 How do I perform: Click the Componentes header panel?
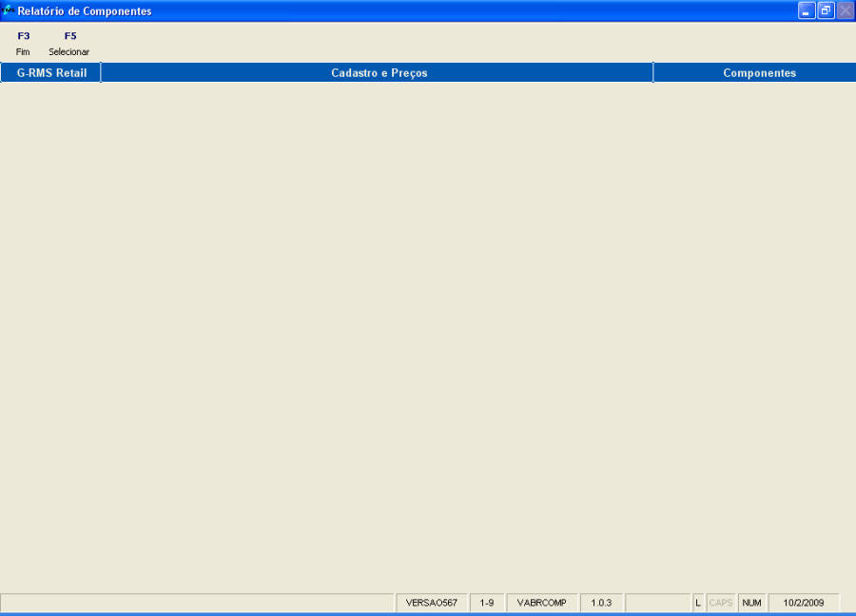point(755,72)
